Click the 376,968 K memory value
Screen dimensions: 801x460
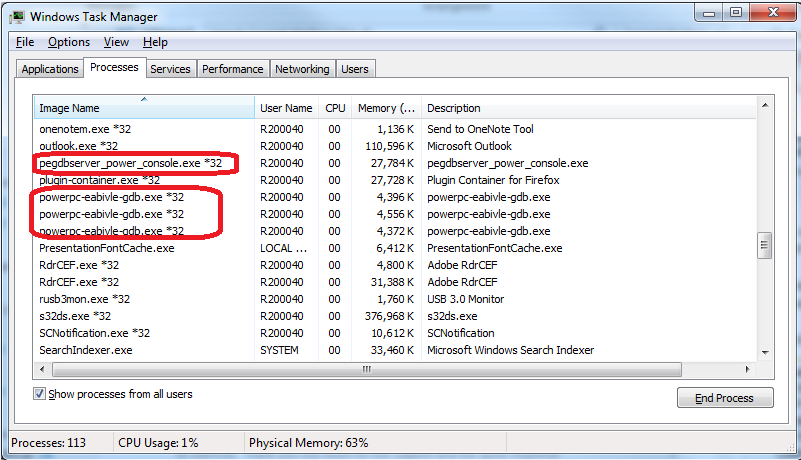click(389, 316)
